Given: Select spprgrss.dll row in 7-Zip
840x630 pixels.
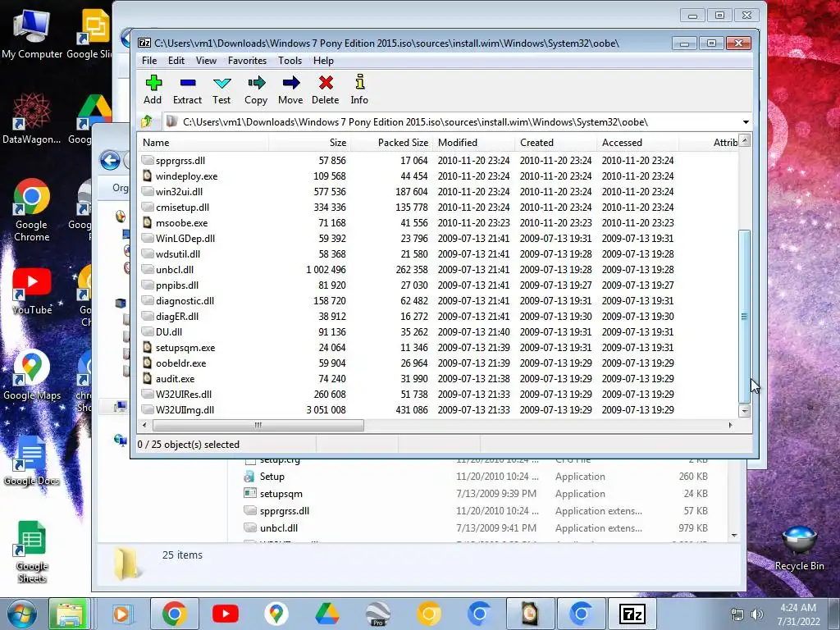Looking at the screenshot, I should tap(438, 160).
